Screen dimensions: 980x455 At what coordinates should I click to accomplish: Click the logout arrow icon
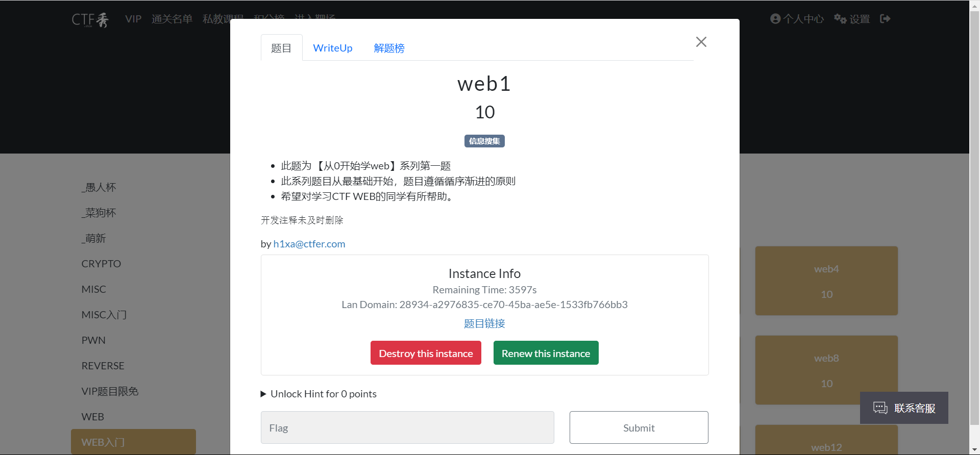pos(885,19)
